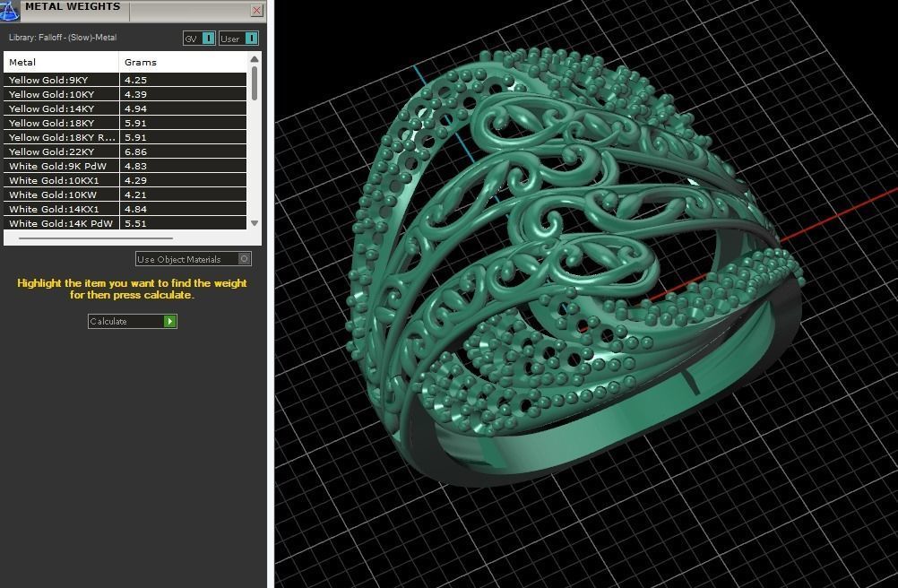Select the Yellow Gold:18KY row

125,123
